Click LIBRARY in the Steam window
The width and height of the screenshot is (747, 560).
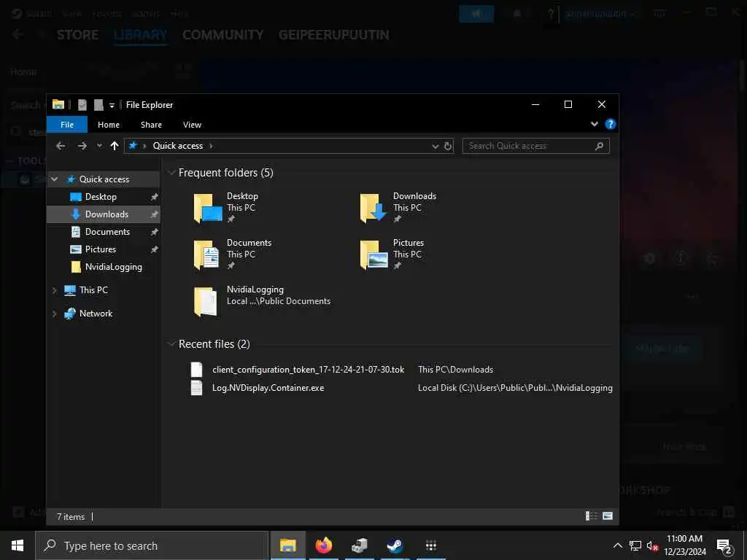click(x=141, y=35)
